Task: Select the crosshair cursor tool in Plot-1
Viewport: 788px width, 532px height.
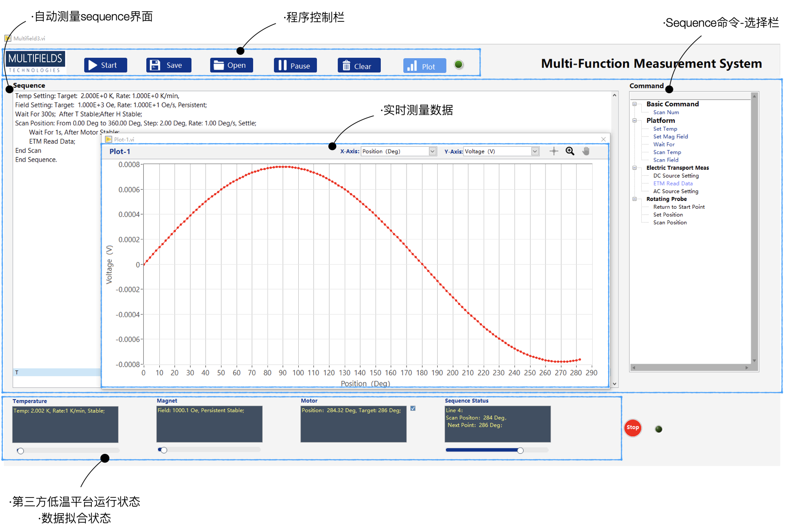Action: pos(554,151)
